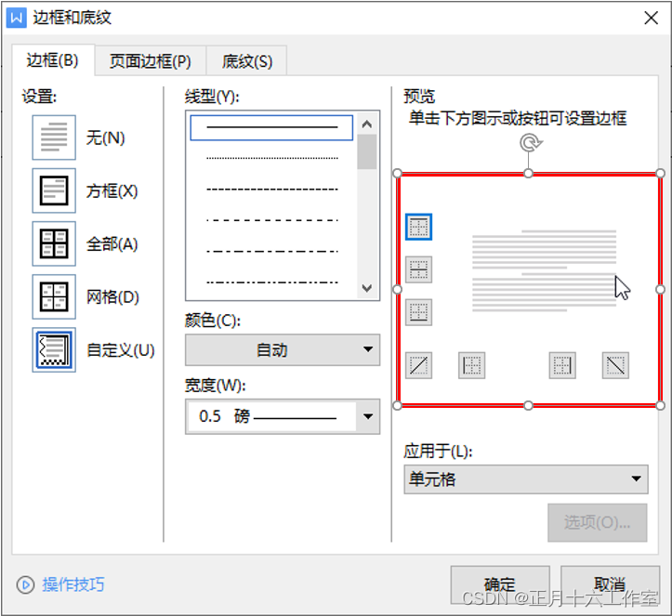The height and width of the screenshot is (616, 672).
Task: Open the 宽度(W) width dropdown
Action: pyautogui.click(x=283, y=416)
